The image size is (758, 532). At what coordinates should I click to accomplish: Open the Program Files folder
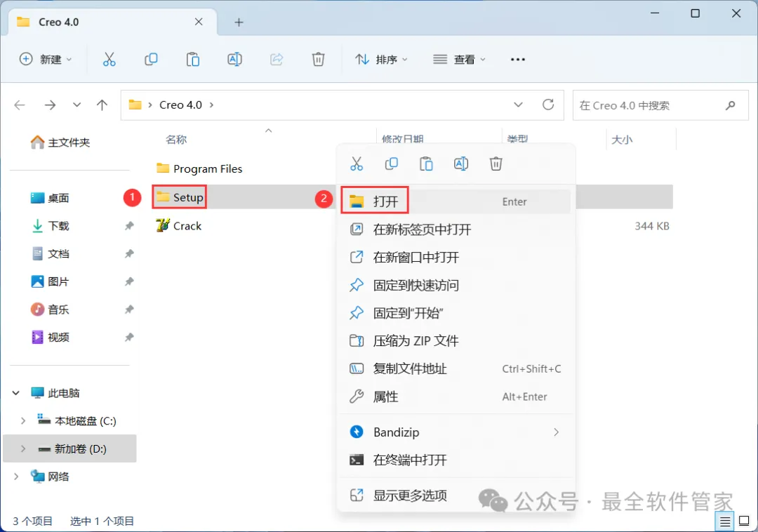pos(199,168)
